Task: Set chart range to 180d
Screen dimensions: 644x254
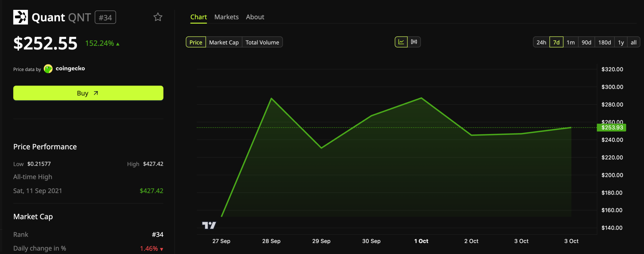Action: tap(605, 42)
